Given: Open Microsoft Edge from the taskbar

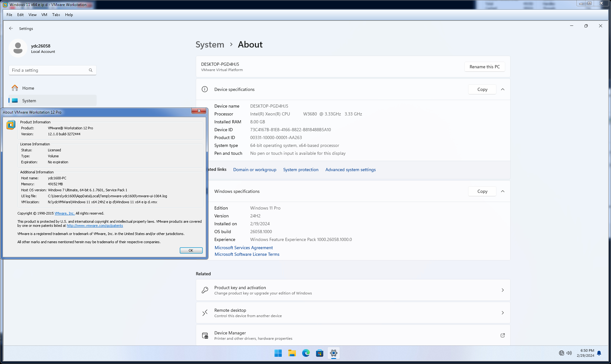Looking at the screenshot, I should pos(306,353).
